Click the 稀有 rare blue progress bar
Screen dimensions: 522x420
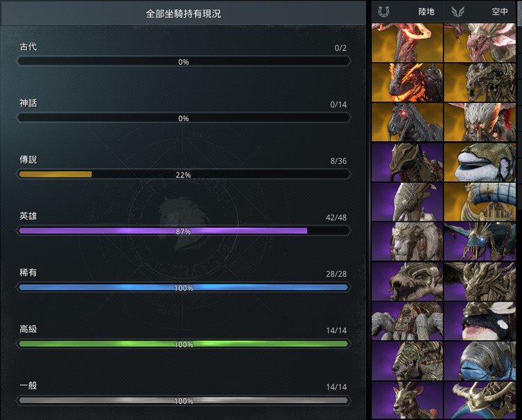click(x=184, y=287)
